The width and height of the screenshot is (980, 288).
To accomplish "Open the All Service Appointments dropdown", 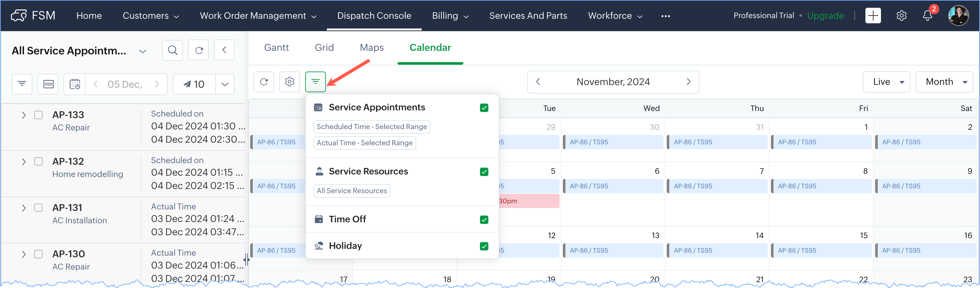I will (143, 51).
